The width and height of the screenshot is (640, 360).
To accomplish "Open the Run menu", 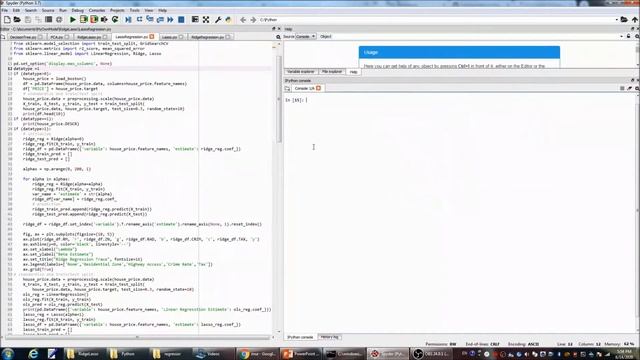I will coord(63,10).
